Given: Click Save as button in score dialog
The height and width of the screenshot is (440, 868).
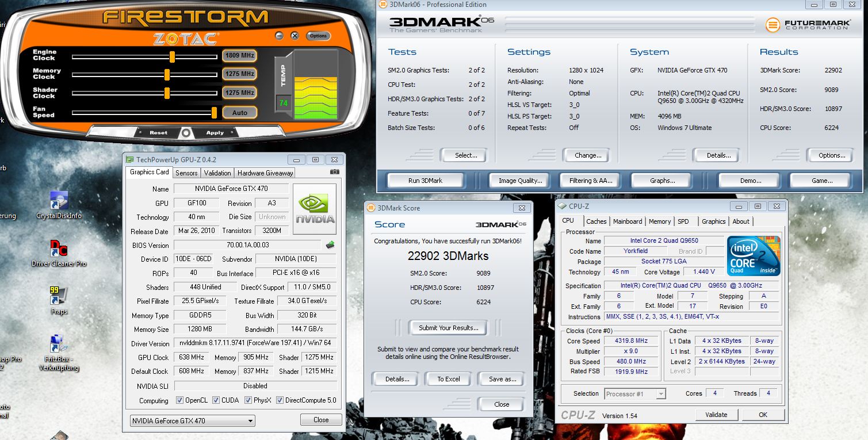Looking at the screenshot, I should [502, 379].
